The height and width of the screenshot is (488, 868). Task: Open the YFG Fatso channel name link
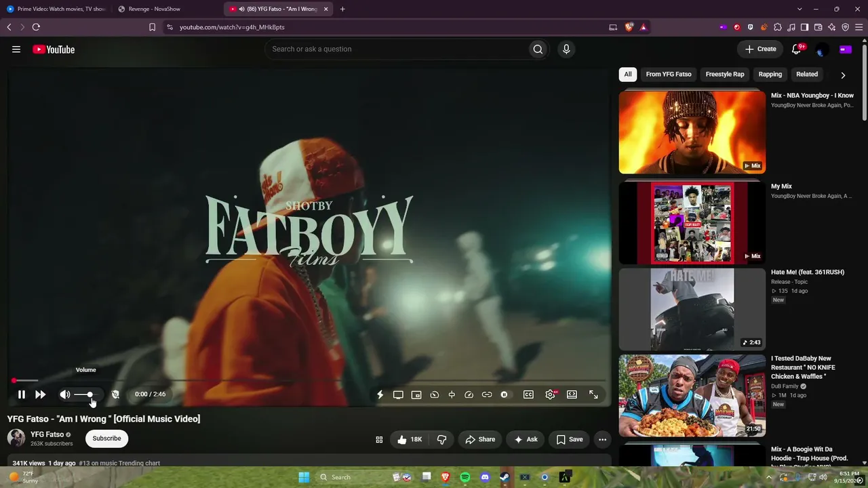pyautogui.click(x=47, y=434)
